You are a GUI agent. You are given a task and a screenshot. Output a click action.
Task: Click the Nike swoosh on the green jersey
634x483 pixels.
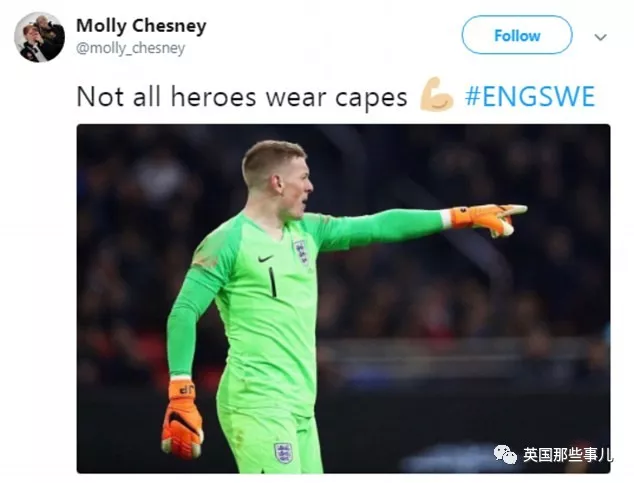pyautogui.click(x=265, y=258)
